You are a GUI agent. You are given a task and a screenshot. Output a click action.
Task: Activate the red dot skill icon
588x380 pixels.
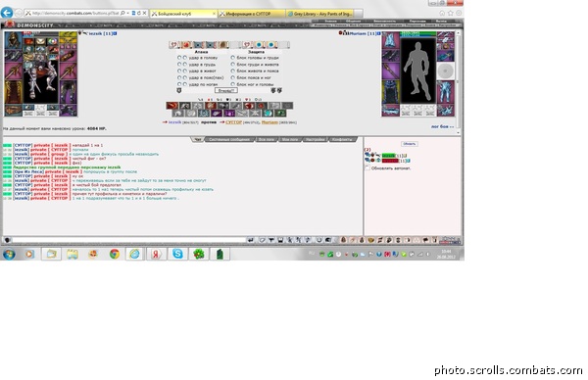(262, 106)
